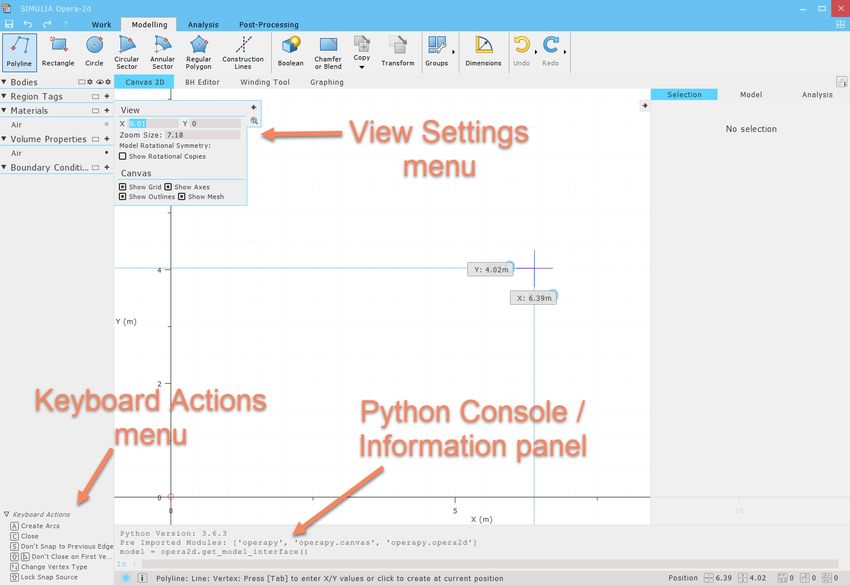Image resolution: width=850 pixels, height=585 pixels.
Task: Pin the View settings panel
Action: 254,107
